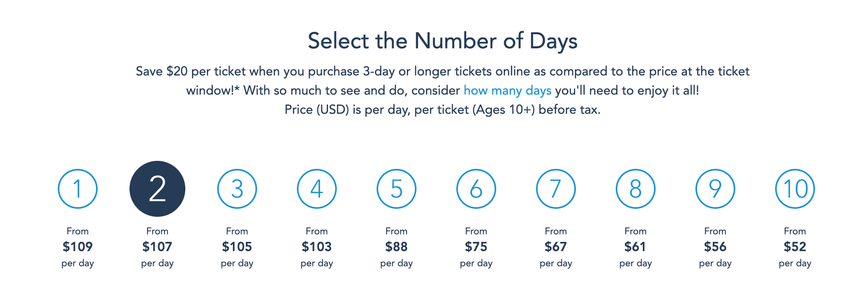Select the 6-day ticket circle

pyautogui.click(x=476, y=189)
